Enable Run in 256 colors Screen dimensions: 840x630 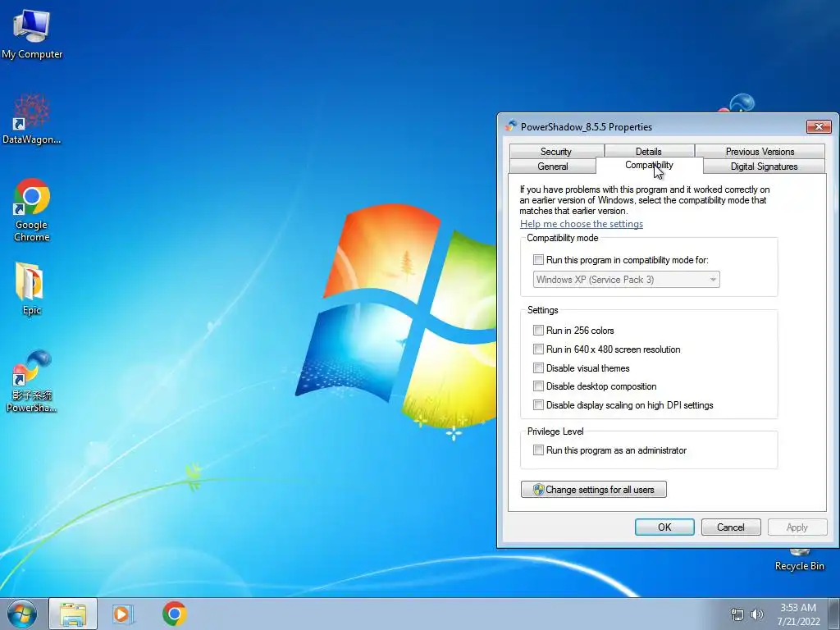point(538,330)
